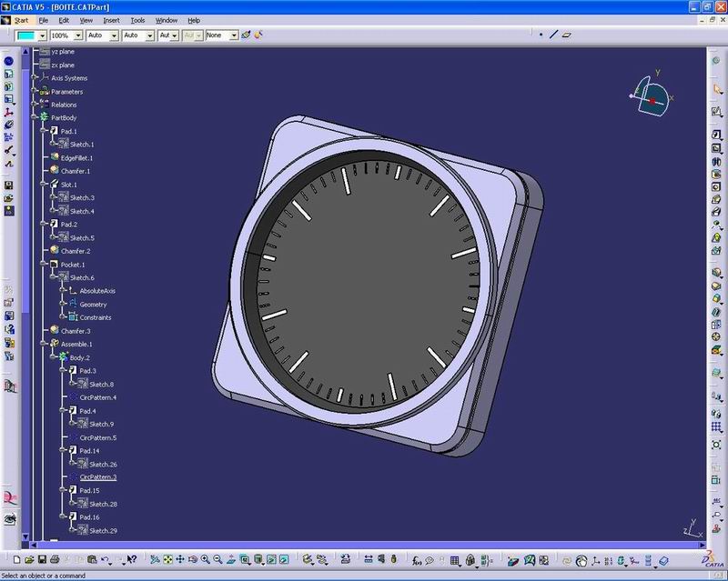Click the horizontal scrollbar right arrow
The width and height of the screenshot is (728, 581).
[x=702, y=545]
